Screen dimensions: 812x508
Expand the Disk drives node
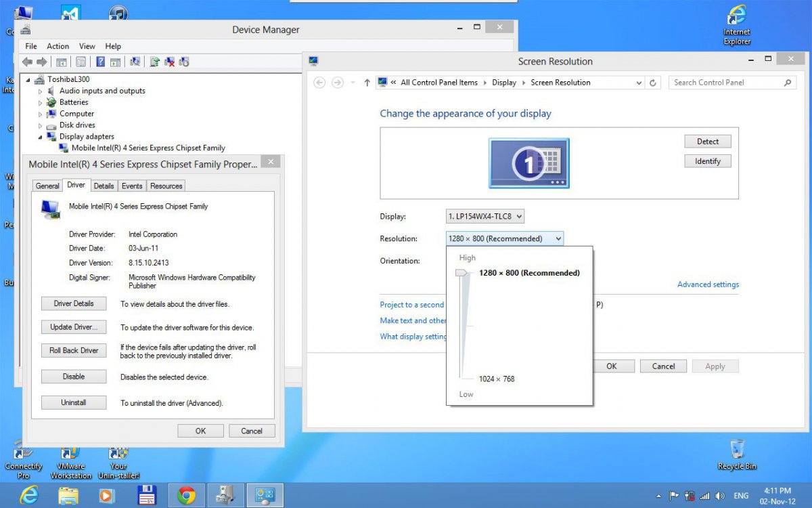point(40,125)
